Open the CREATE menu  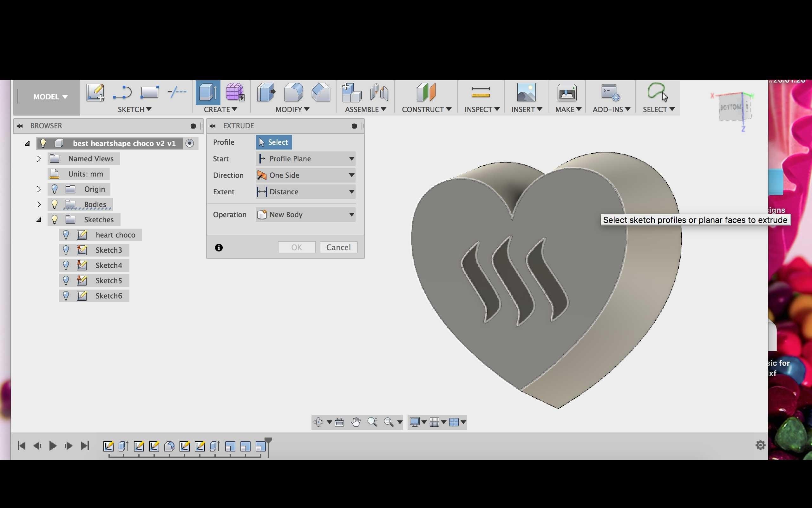[220, 110]
